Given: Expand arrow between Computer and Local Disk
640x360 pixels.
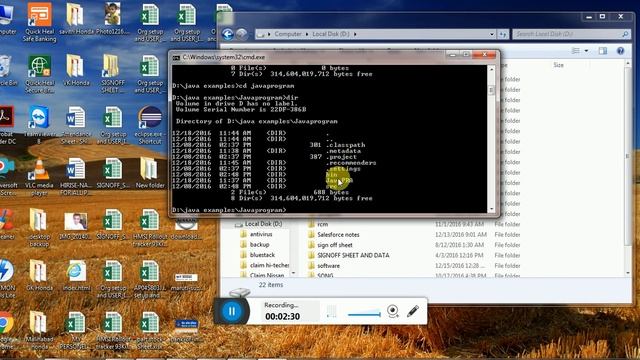Looking at the screenshot, I should pyautogui.click(x=307, y=34).
